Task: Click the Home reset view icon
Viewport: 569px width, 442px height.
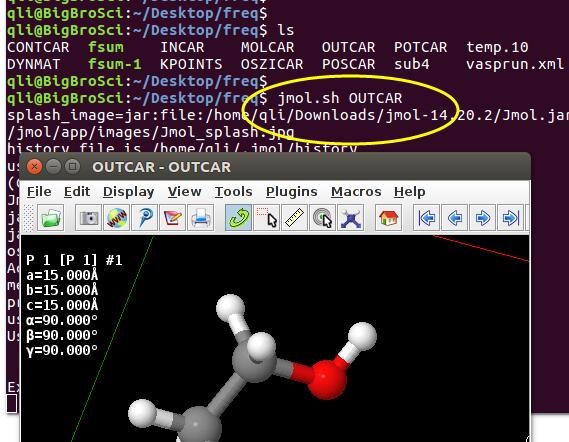Action: [x=388, y=218]
